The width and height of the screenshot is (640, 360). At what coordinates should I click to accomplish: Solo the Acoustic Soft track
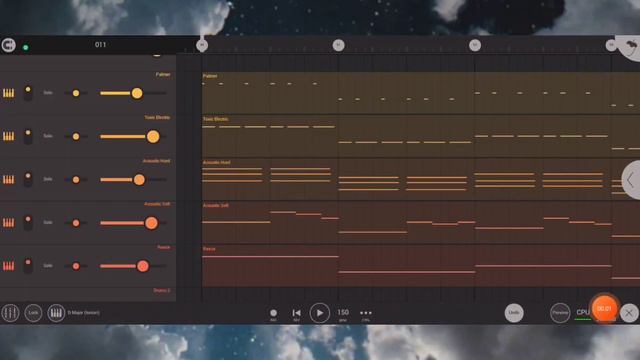(x=48, y=222)
